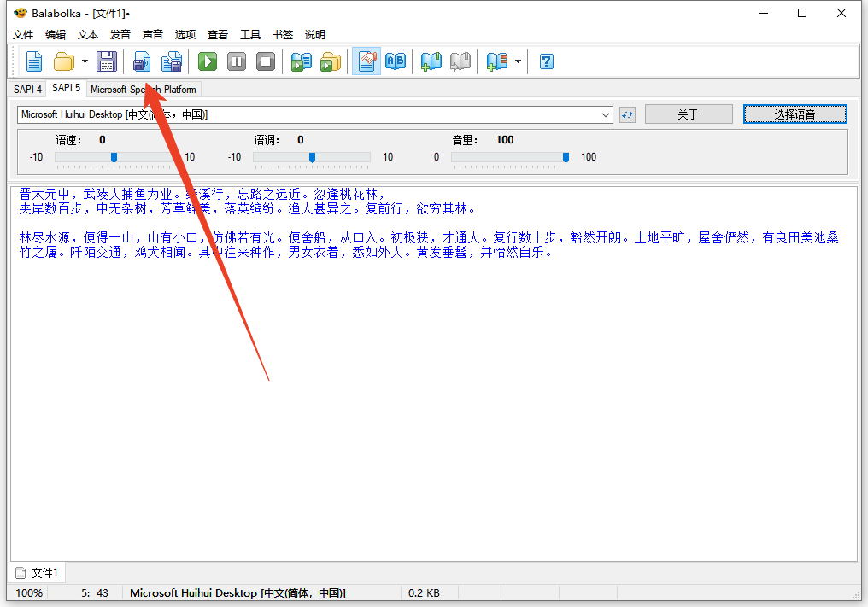The width and height of the screenshot is (868, 607).
Task: Click the reset voice settings arrows button
Action: pos(628,114)
